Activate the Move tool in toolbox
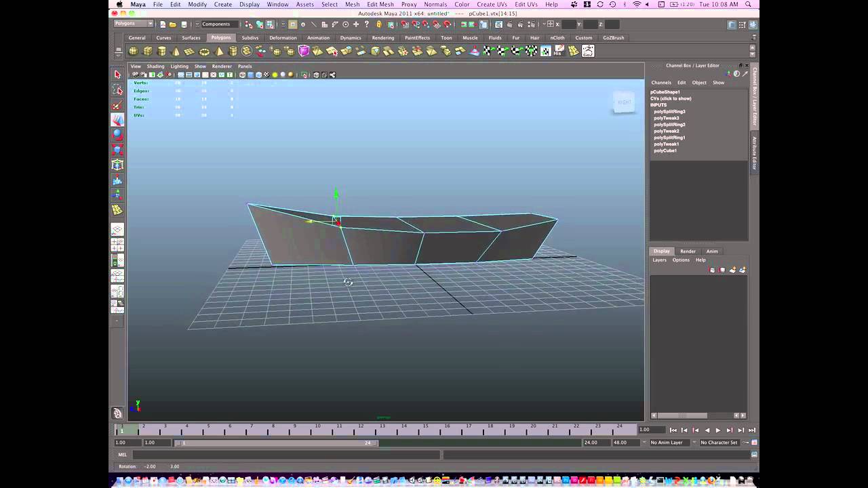868x488 pixels. (117, 119)
